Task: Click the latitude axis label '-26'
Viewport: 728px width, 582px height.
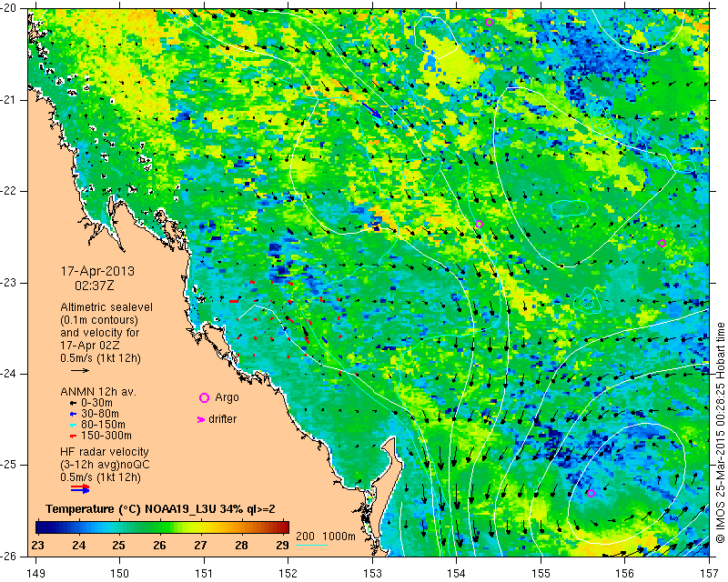Action: [8, 556]
